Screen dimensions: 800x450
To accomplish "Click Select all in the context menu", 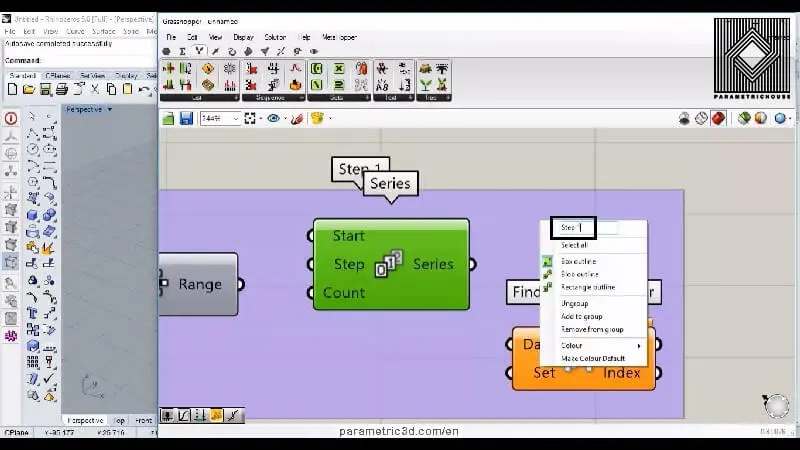I will point(574,245).
